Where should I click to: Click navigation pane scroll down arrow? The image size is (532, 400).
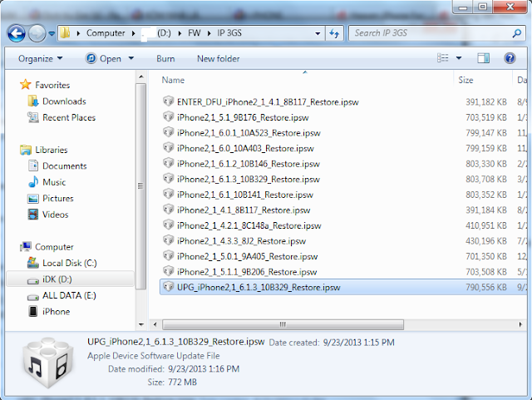coord(140,324)
